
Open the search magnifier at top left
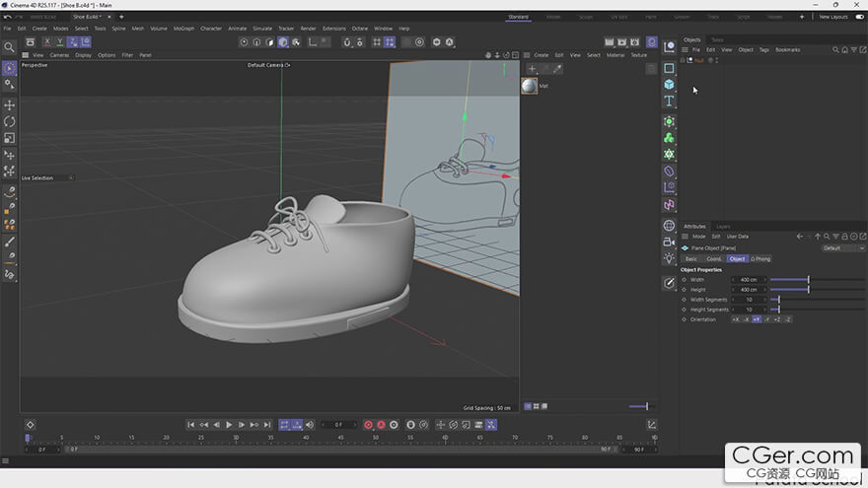pyautogui.click(x=10, y=47)
